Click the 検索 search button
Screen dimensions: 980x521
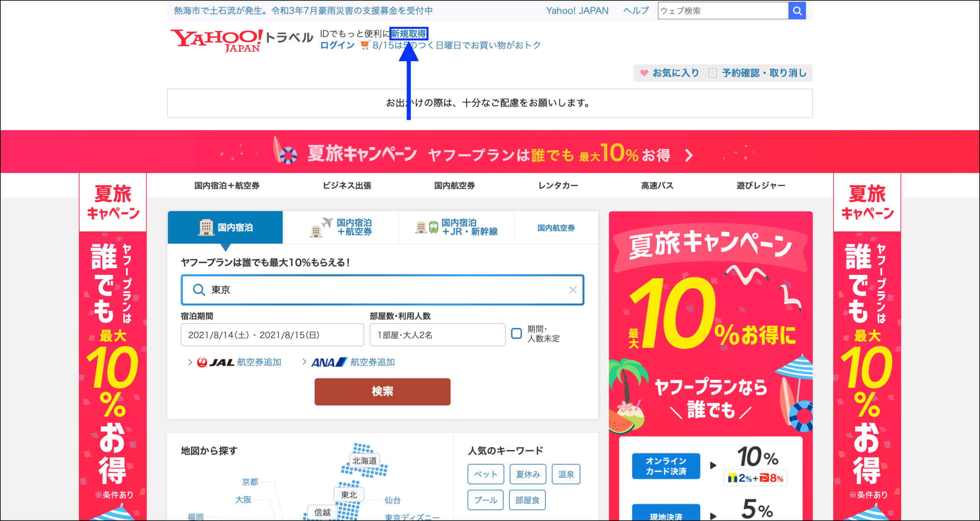coord(382,392)
